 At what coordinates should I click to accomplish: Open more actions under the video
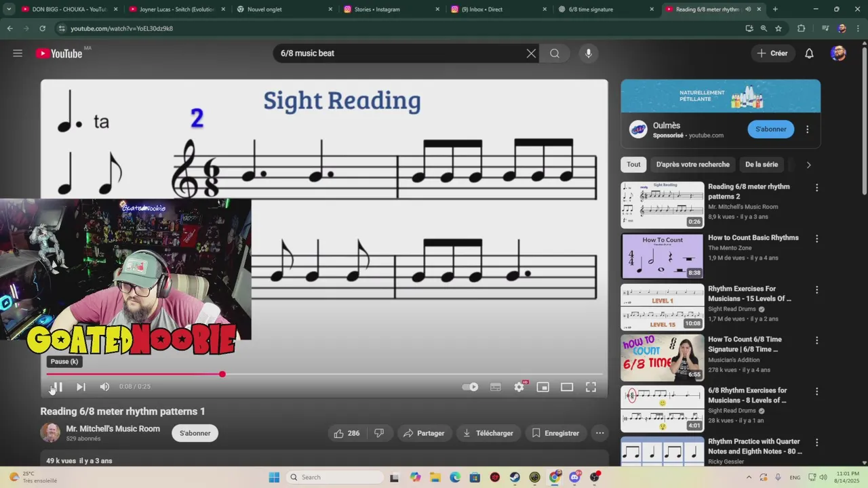599,433
